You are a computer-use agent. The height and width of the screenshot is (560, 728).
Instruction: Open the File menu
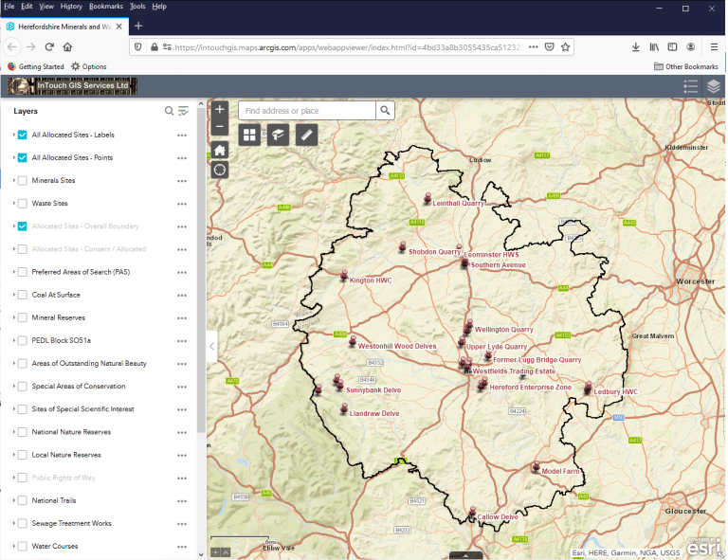[x=9, y=7]
